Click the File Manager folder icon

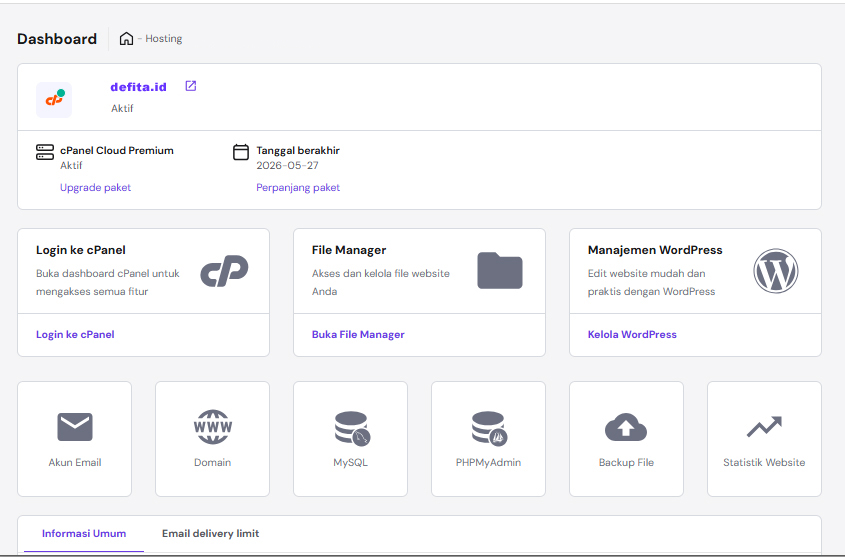(500, 270)
